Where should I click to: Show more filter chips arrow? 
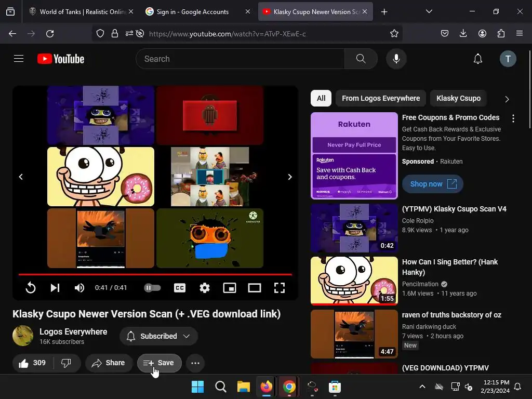(x=507, y=99)
